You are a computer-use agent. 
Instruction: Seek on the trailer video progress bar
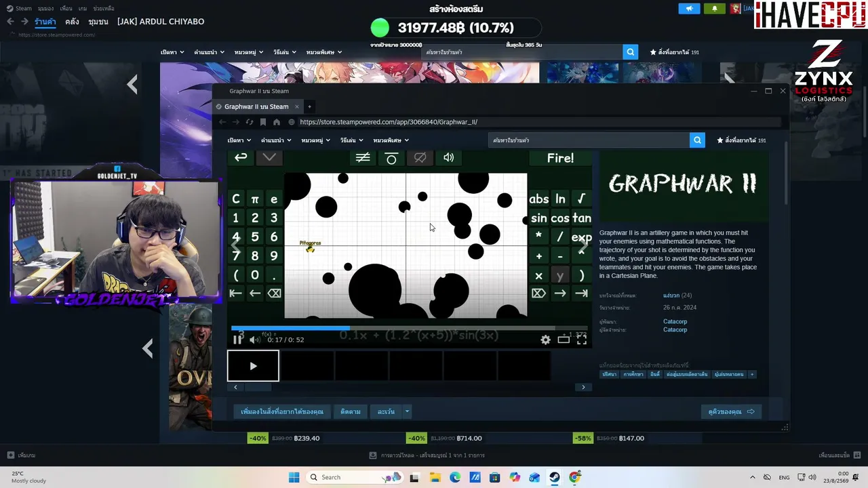pyautogui.click(x=409, y=329)
